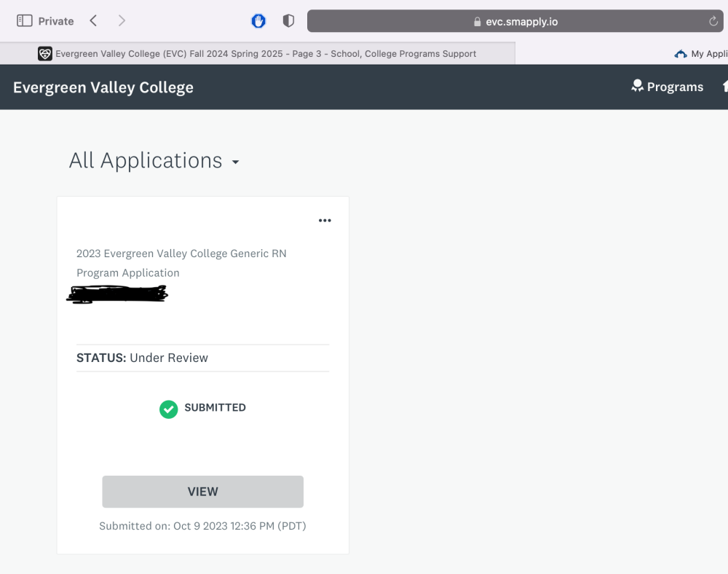Image resolution: width=728 pixels, height=574 pixels.
Task: Click the lock icon in address bar
Action: point(478,22)
